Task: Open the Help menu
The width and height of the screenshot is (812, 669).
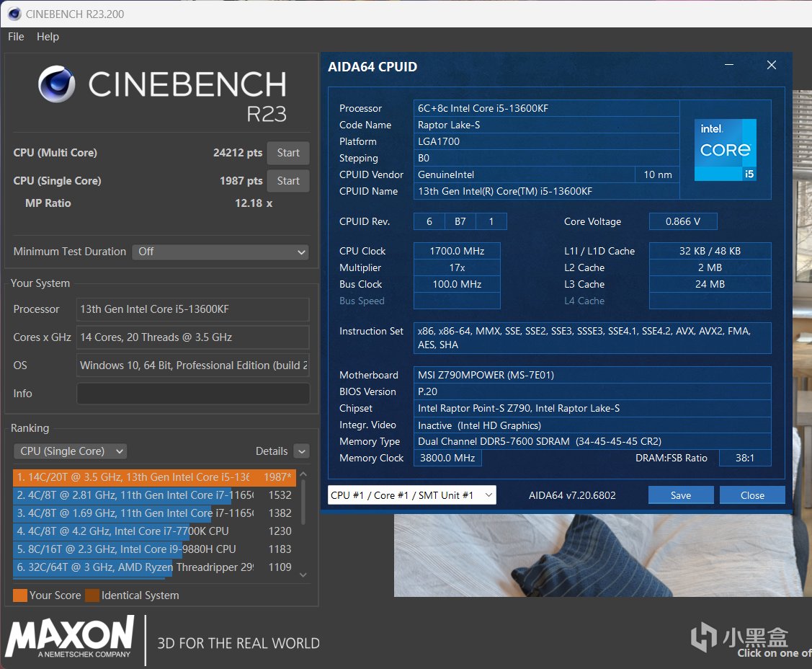Action: coord(48,37)
